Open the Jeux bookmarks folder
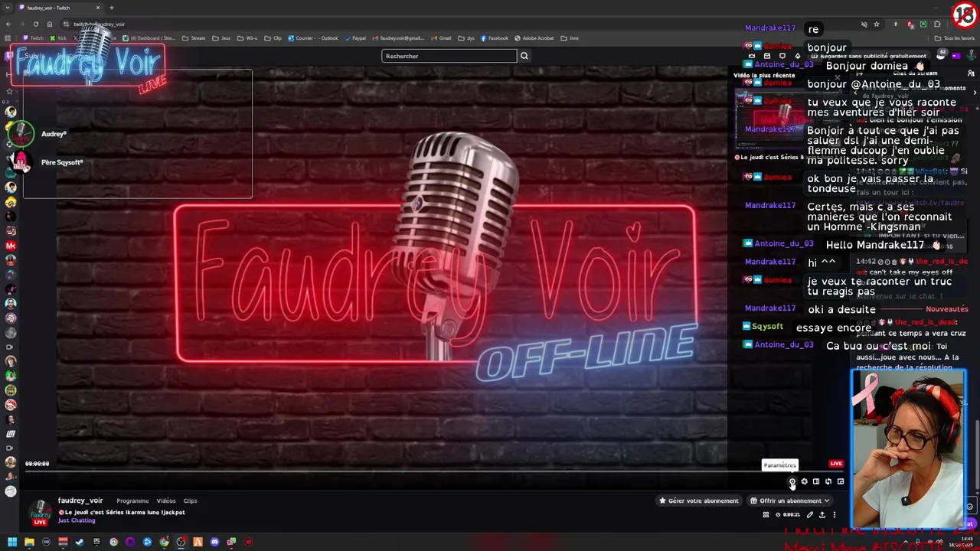Screen dimensions: 980x551 tap(221, 38)
